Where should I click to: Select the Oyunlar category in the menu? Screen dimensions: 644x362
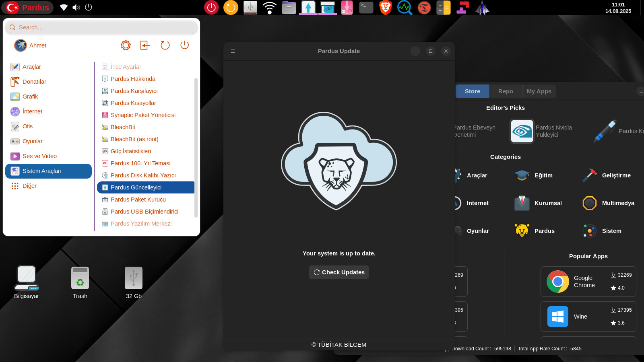tap(48, 141)
